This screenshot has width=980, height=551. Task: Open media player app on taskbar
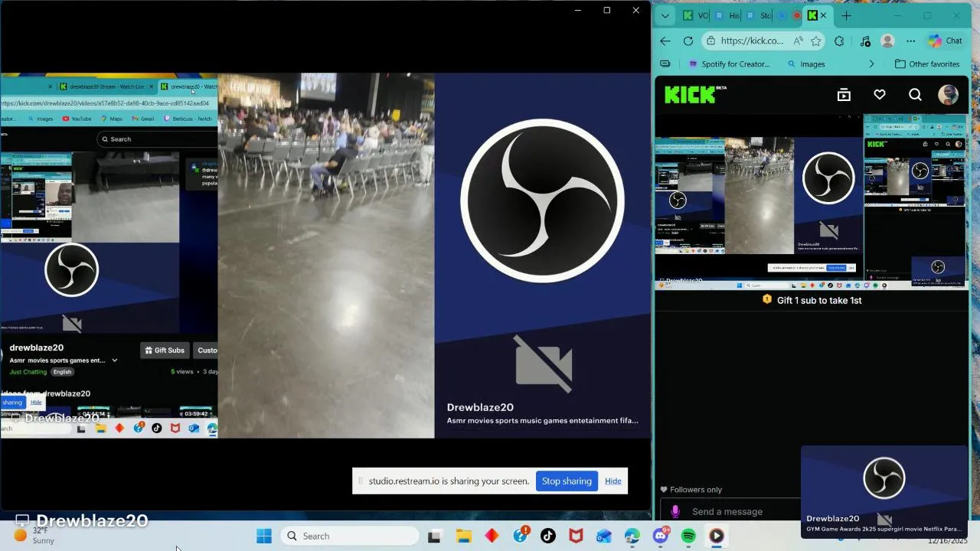click(x=717, y=536)
